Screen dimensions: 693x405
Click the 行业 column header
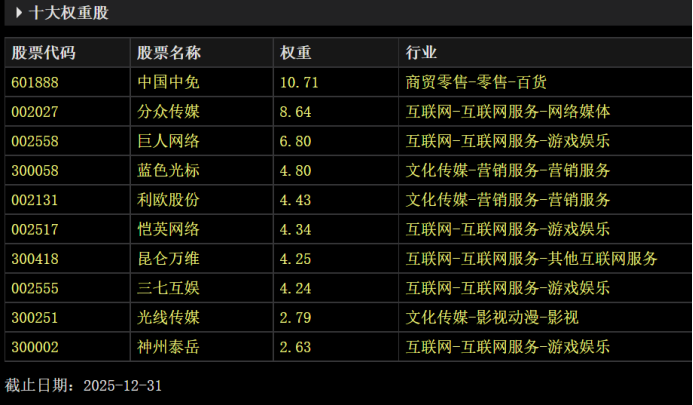[421, 53]
